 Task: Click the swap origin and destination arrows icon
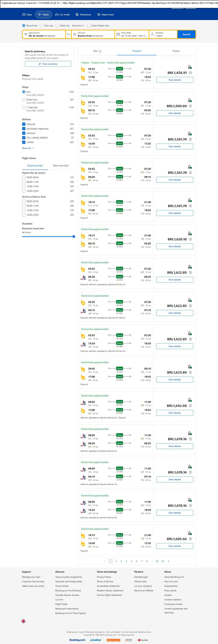(69, 34)
